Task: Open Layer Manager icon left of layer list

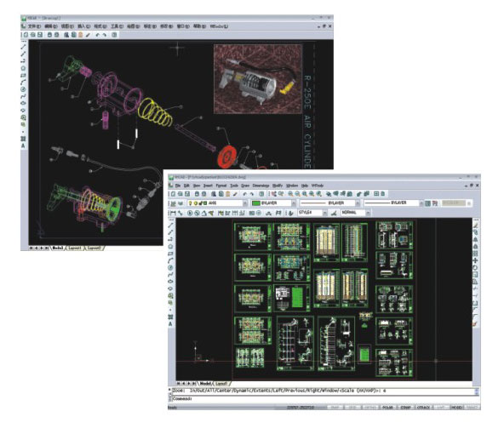Action: point(174,203)
